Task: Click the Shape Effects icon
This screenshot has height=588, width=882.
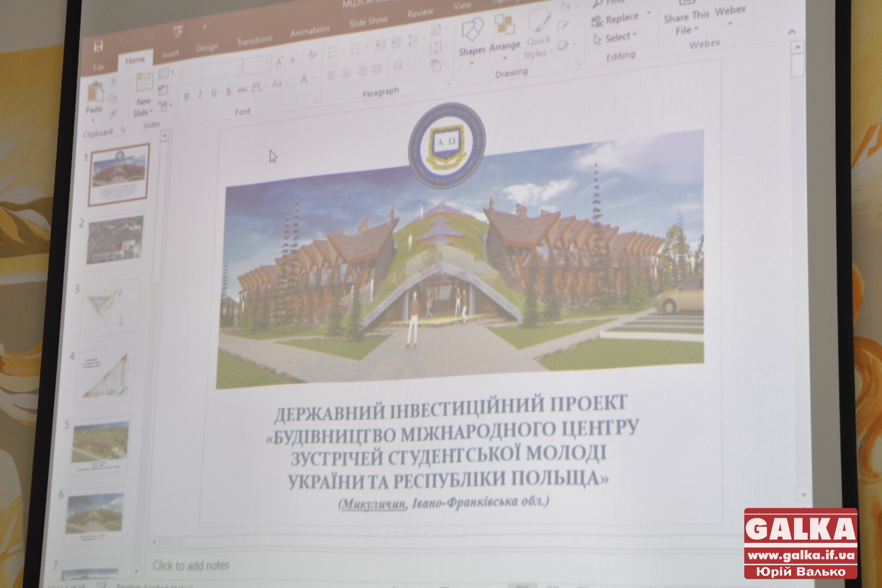Action: 563,45
